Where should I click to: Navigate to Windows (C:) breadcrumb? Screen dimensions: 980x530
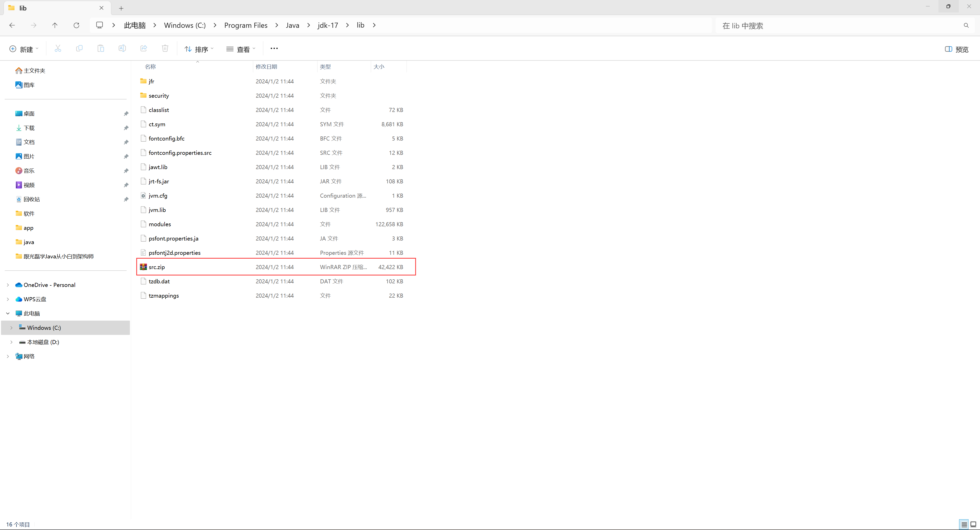pos(185,25)
